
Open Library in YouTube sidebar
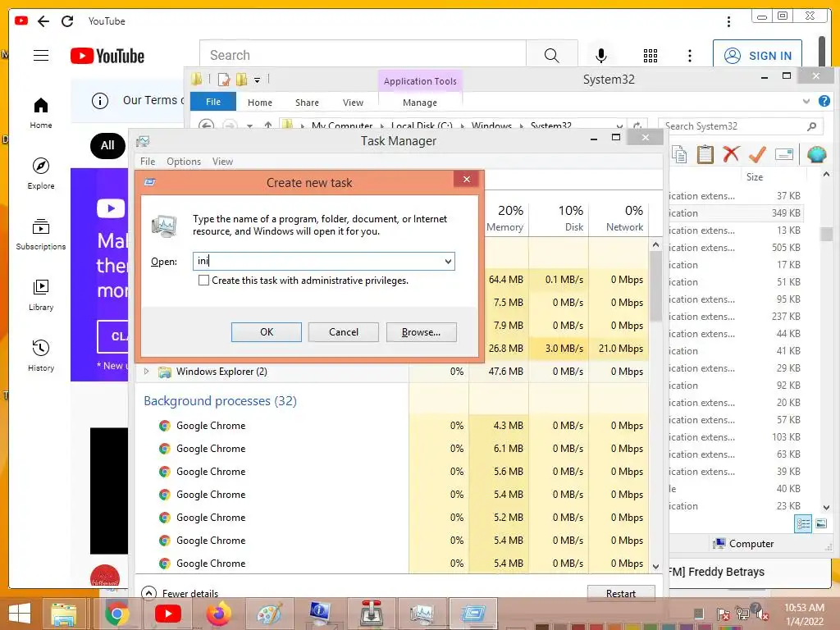tap(41, 295)
